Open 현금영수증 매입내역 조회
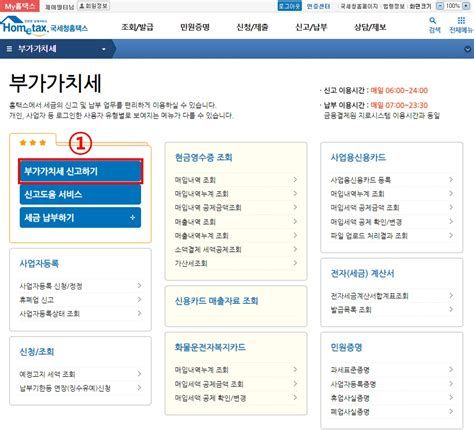 (195, 180)
